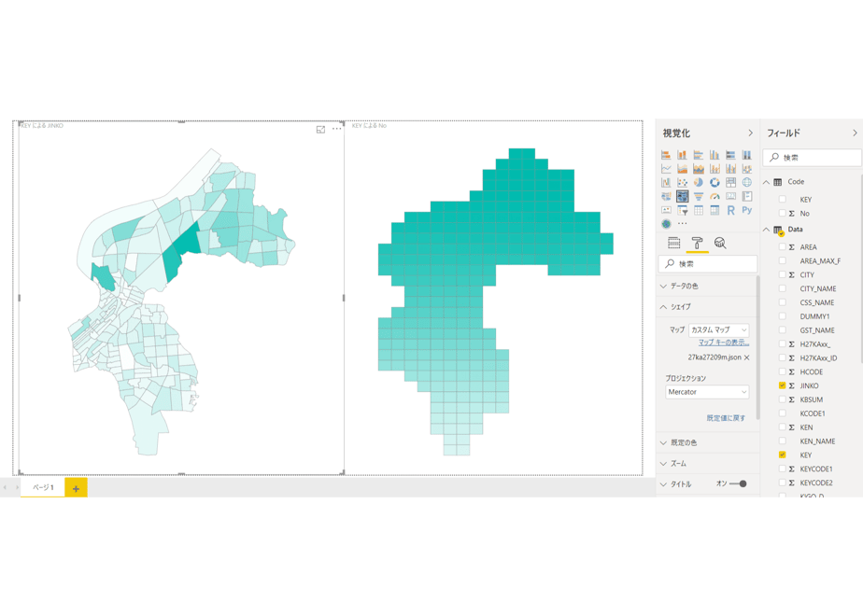This screenshot has height=616, width=863.
Task: Uncheck the JINKO field checkbox
Action: coord(782,385)
